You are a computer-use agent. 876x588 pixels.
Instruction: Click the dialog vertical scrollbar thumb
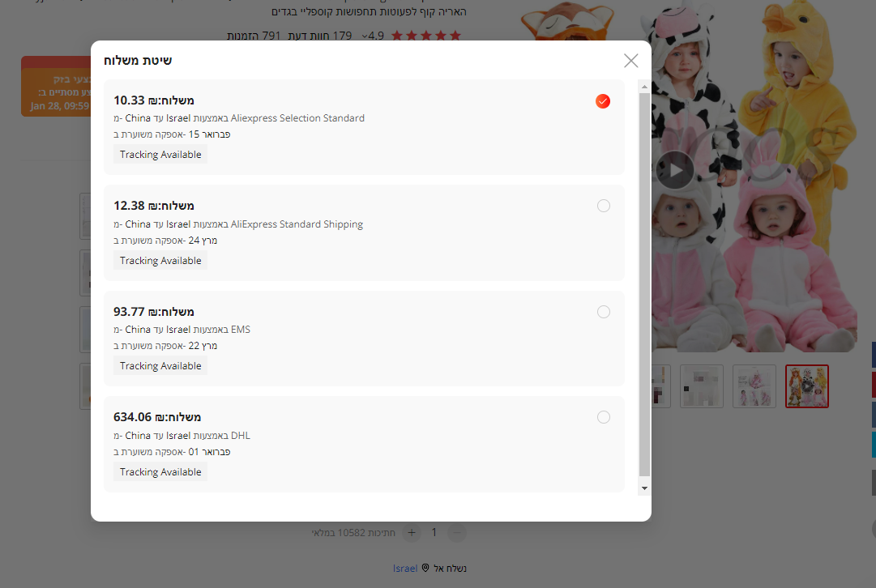point(644,285)
